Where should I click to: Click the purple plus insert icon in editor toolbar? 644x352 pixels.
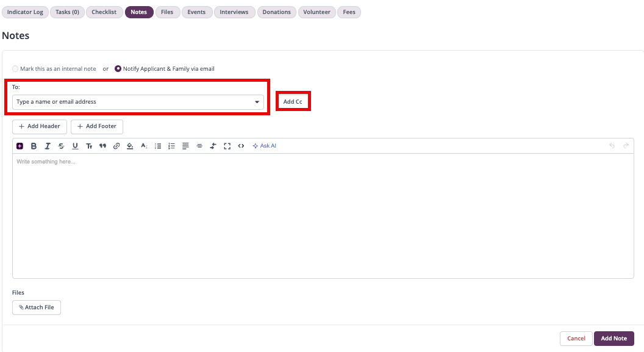20,146
